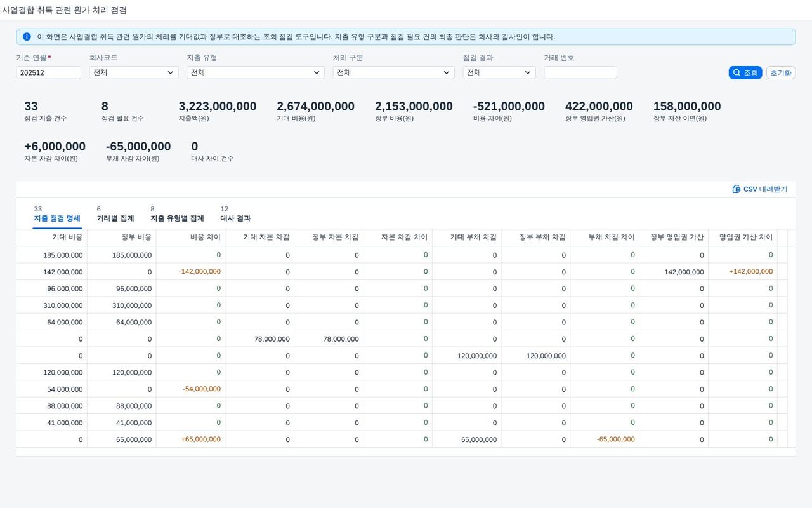Image resolution: width=812 pixels, height=508 pixels.
Task: Open the 점검 결과 dropdown
Action: coord(499,72)
